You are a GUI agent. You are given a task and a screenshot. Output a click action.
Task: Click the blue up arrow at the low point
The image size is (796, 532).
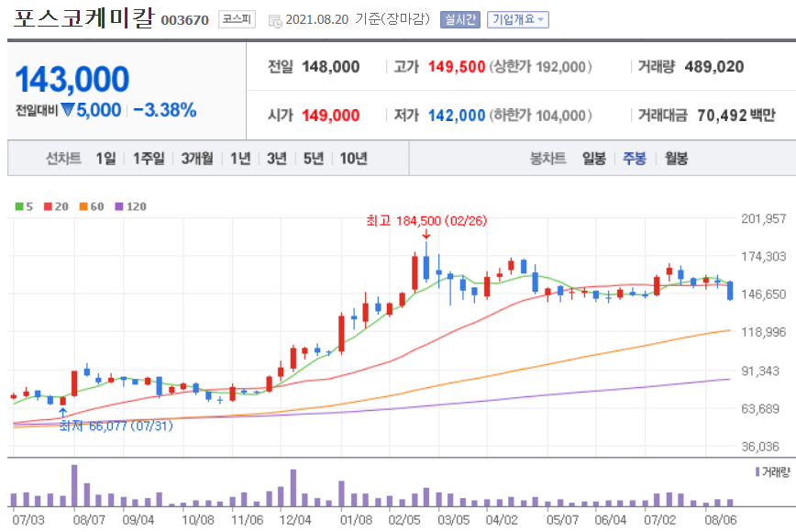(63, 412)
